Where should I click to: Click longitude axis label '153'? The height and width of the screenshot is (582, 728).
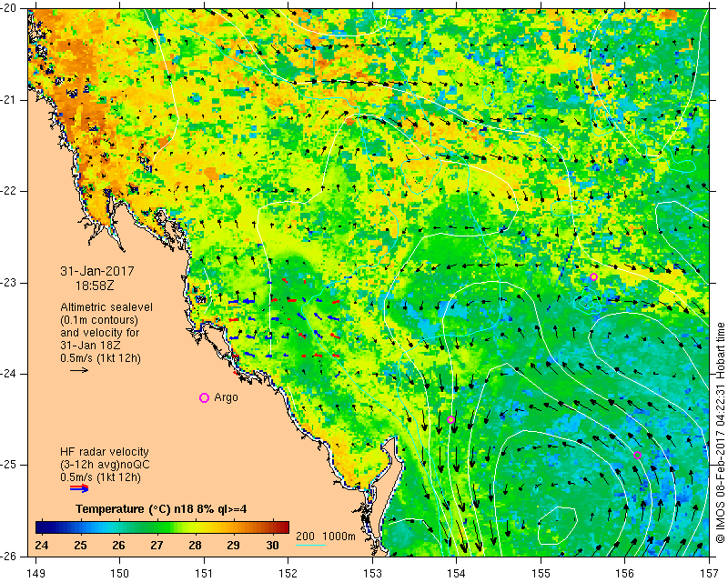tap(372, 574)
